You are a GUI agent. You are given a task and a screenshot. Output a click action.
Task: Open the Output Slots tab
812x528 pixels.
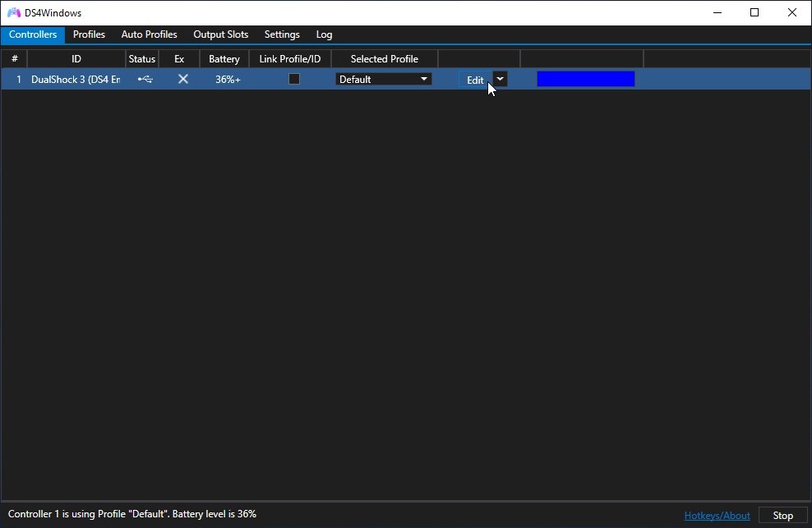[x=220, y=34]
